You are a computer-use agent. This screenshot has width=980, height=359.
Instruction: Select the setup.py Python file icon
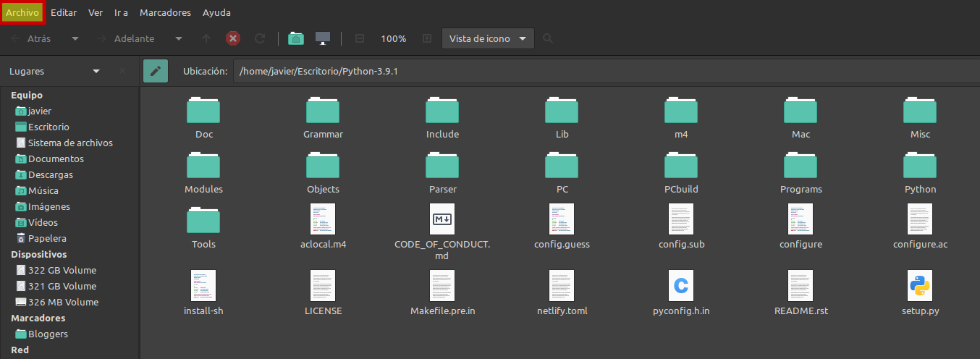[920, 285]
